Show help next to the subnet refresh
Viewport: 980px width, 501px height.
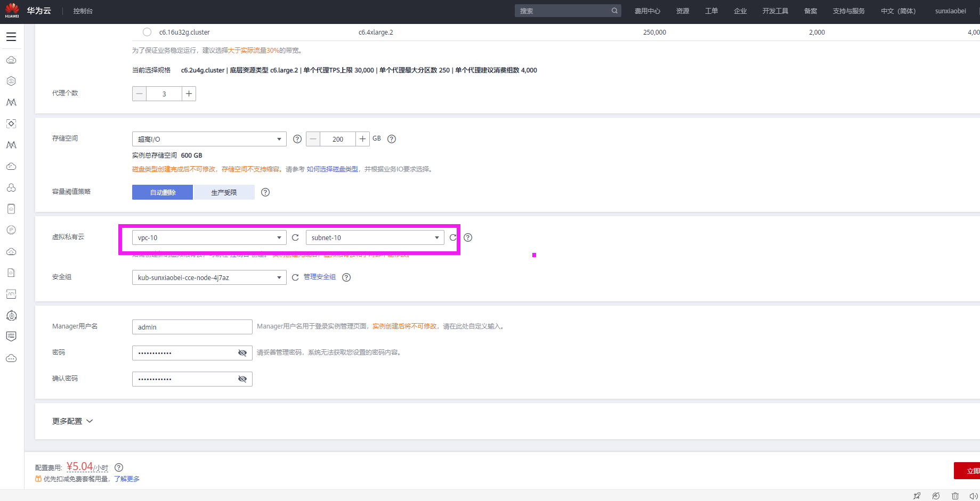(x=468, y=237)
